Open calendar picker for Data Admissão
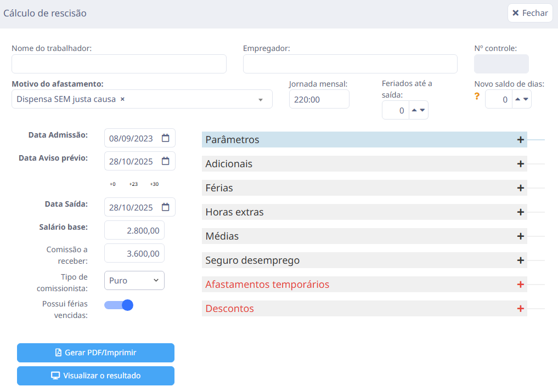Viewport: 558px width, 392px height. click(x=165, y=138)
